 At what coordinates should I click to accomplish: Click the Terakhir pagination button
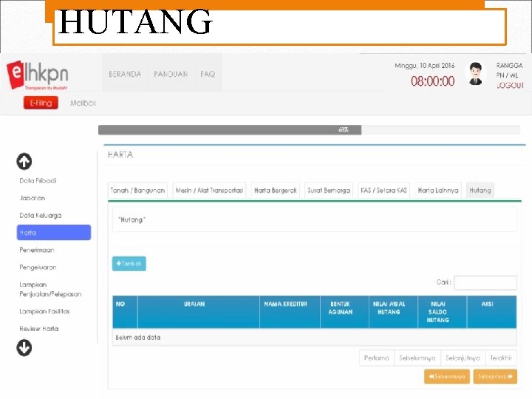pos(501,358)
